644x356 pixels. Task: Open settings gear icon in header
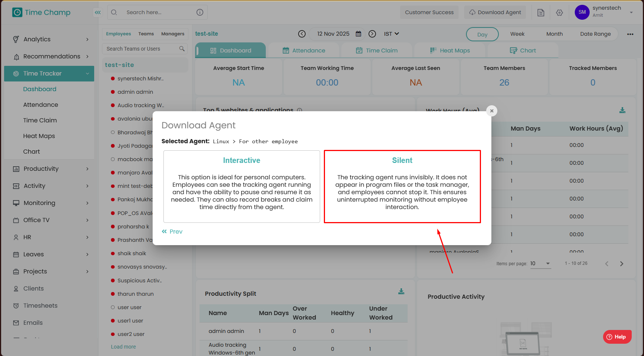tap(559, 13)
